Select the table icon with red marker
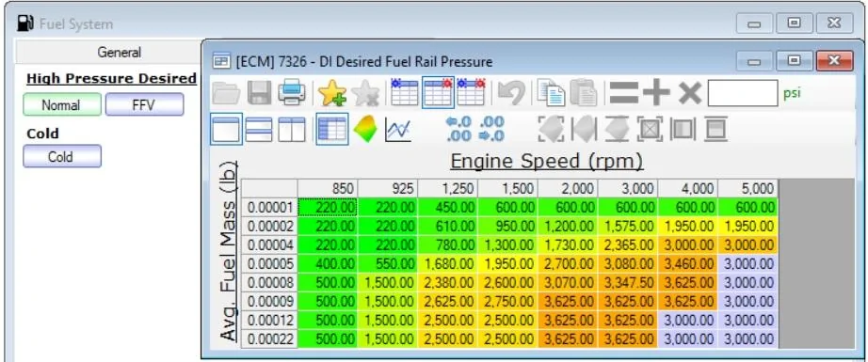This screenshot has width=868, height=362. 438,92
